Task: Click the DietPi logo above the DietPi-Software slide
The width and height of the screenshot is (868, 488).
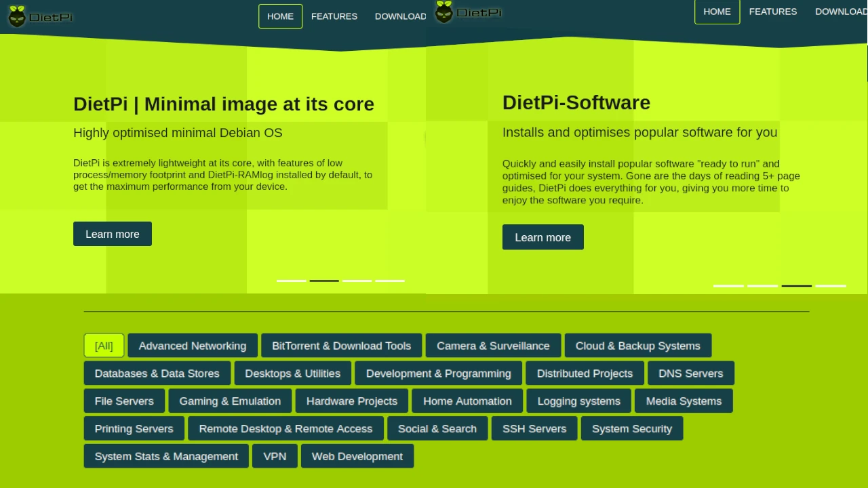Action: point(469,12)
